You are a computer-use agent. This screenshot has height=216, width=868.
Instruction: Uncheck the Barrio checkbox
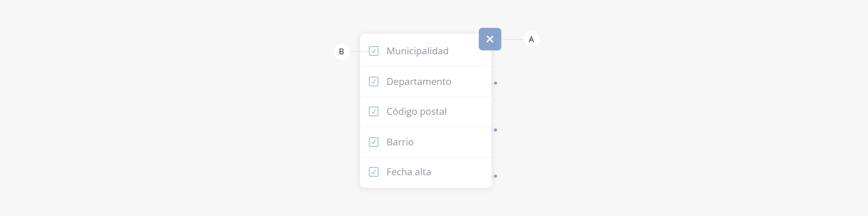374,142
